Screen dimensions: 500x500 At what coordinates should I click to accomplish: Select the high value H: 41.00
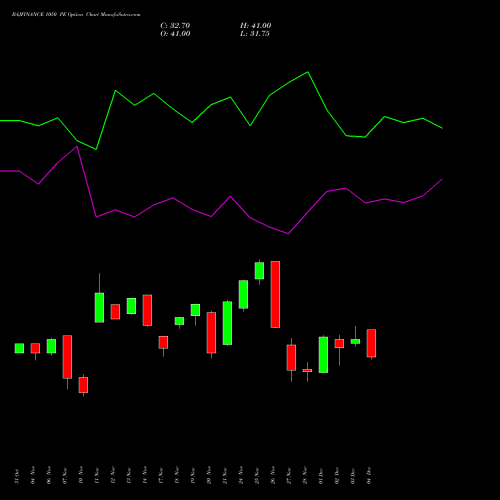pyautogui.click(x=256, y=26)
